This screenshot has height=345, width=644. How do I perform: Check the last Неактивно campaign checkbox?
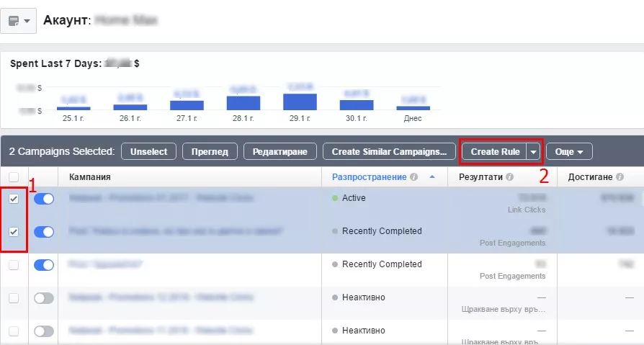tap(14, 331)
